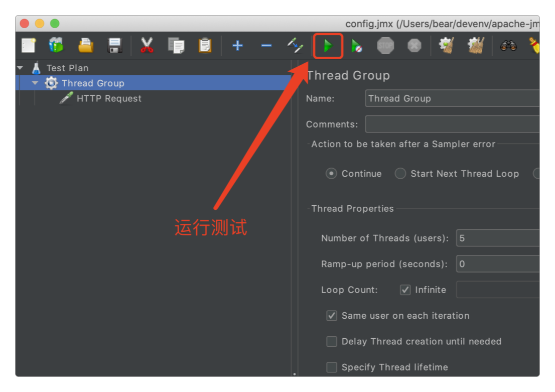The height and width of the screenshot is (392, 555).
Task: Close the window with red button
Action: coord(25,24)
